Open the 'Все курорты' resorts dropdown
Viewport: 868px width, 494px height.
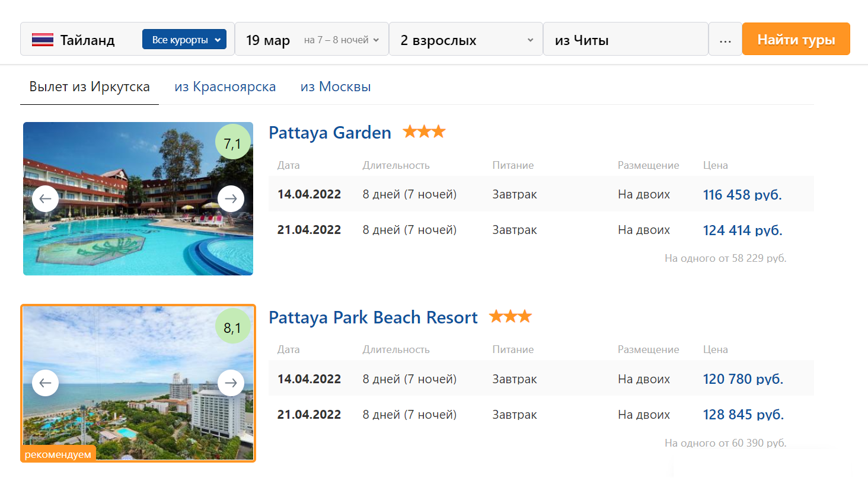coord(184,40)
